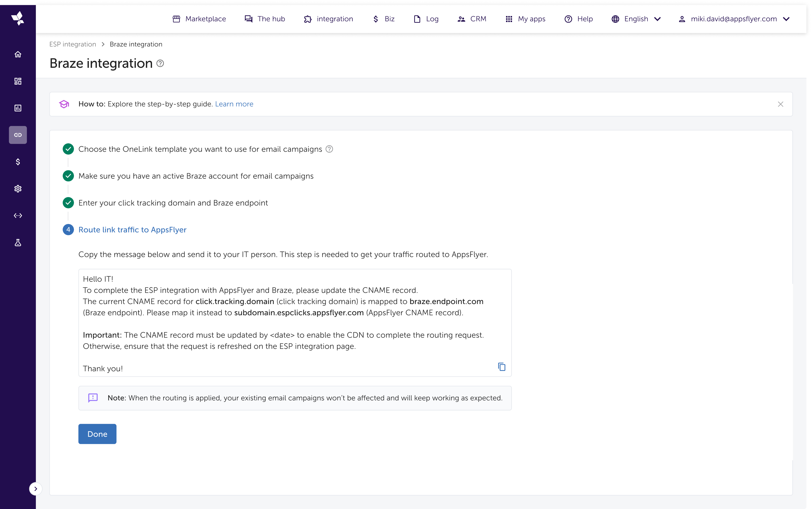Follow the Learn more link
This screenshot has height=509, width=812.
pos(234,104)
